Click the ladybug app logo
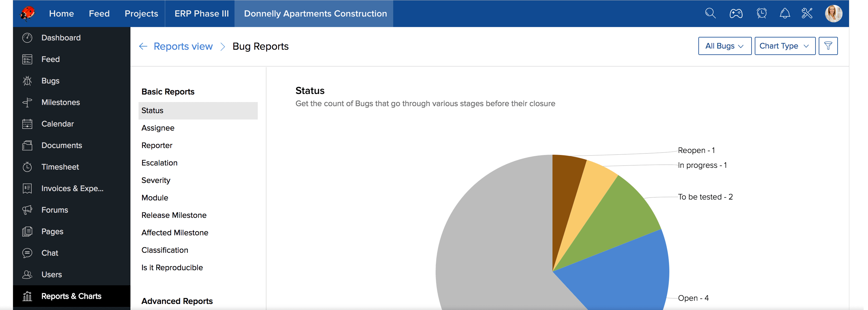 (28, 14)
